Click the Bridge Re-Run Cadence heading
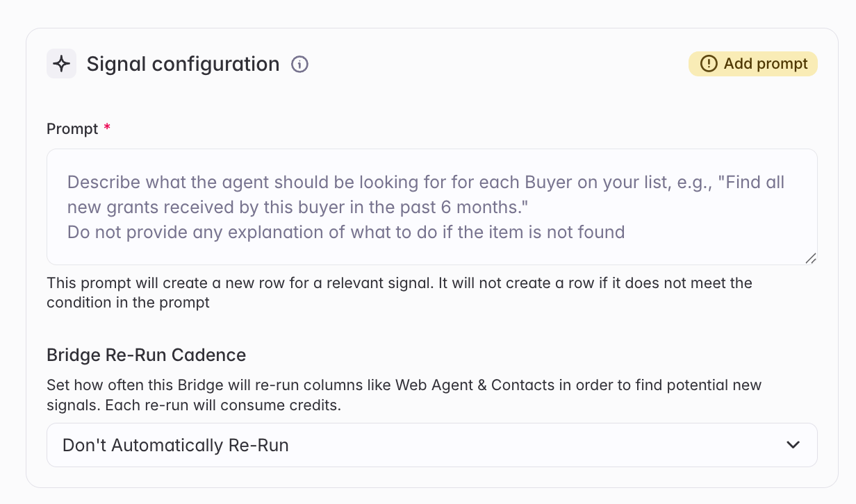Image resolution: width=856 pixels, height=504 pixels. pyautogui.click(x=147, y=355)
